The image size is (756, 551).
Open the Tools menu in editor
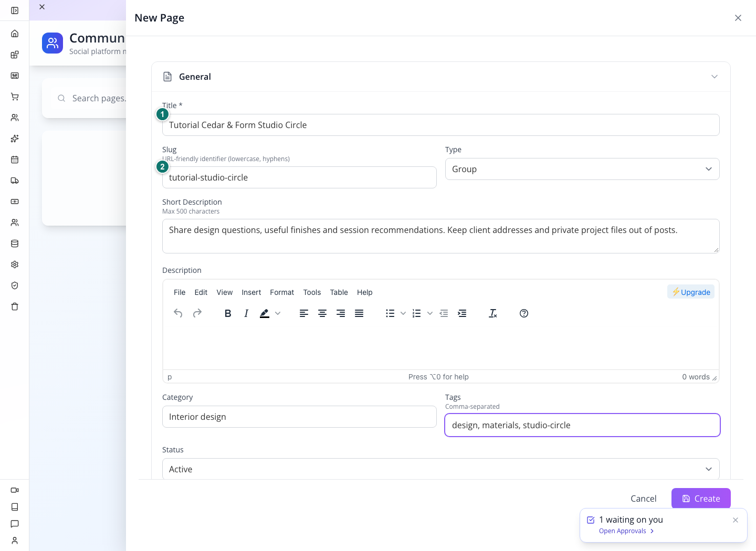pos(312,292)
